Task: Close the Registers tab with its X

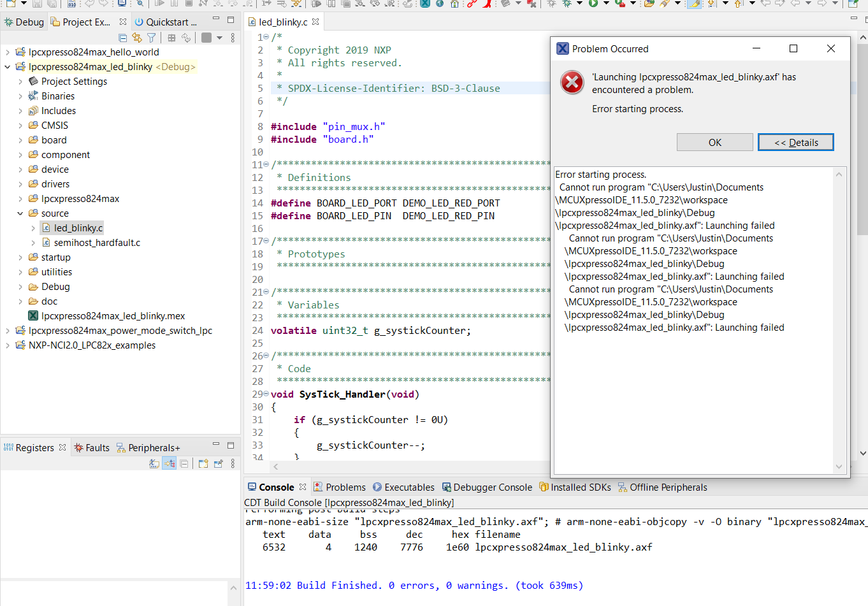Action: pos(62,447)
